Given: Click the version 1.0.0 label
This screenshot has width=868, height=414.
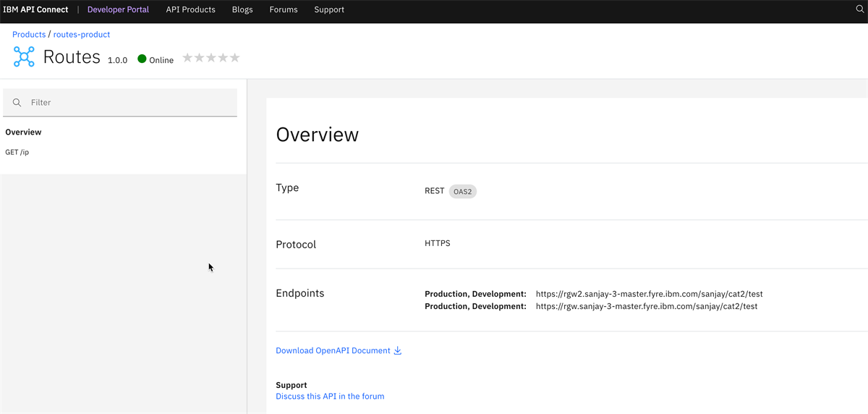Looking at the screenshot, I should (117, 60).
